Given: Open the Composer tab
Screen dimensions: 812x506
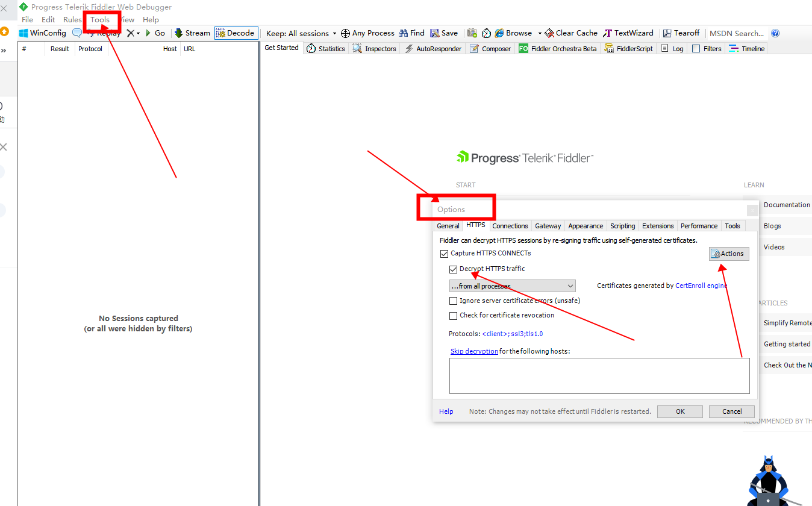Looking at the screenshot, I should [x=490, y=49].
